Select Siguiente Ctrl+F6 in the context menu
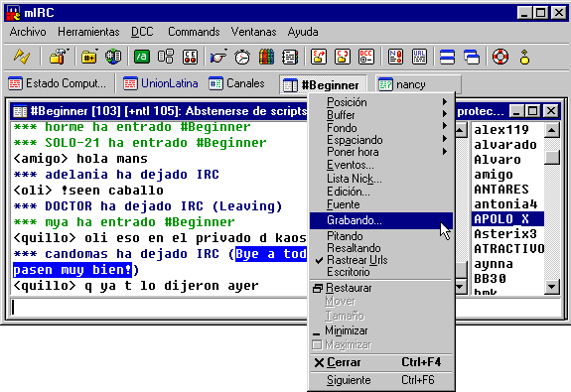 (381, 380)
